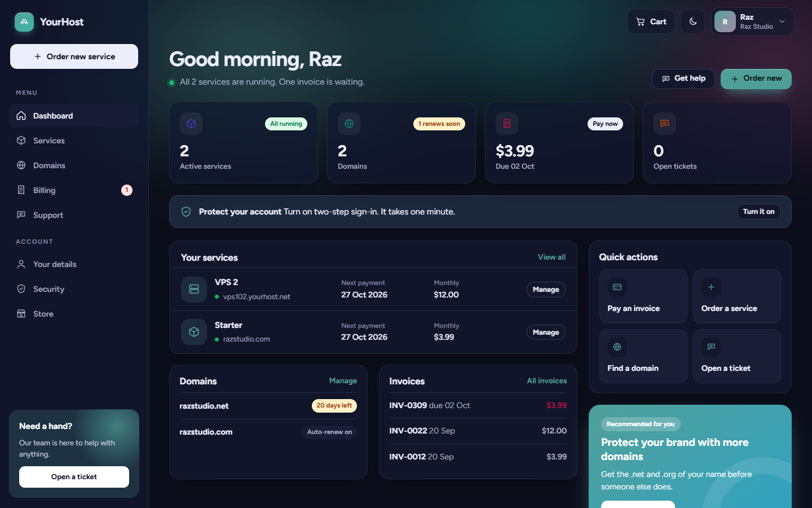Manage the Starter service
The image size is (812, 508).
[546, 332]
